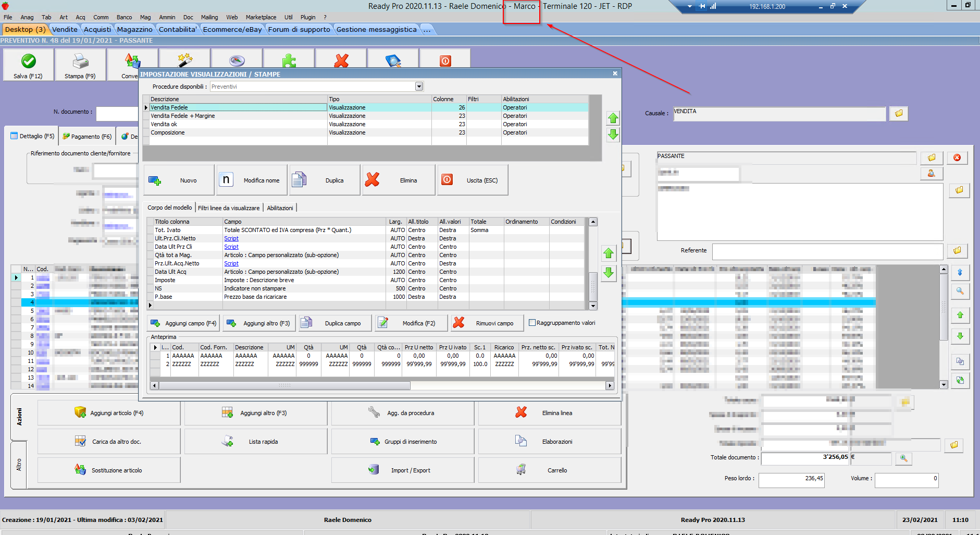
Task: Click Uscita (ESC) button
Action: pos(473,180)
